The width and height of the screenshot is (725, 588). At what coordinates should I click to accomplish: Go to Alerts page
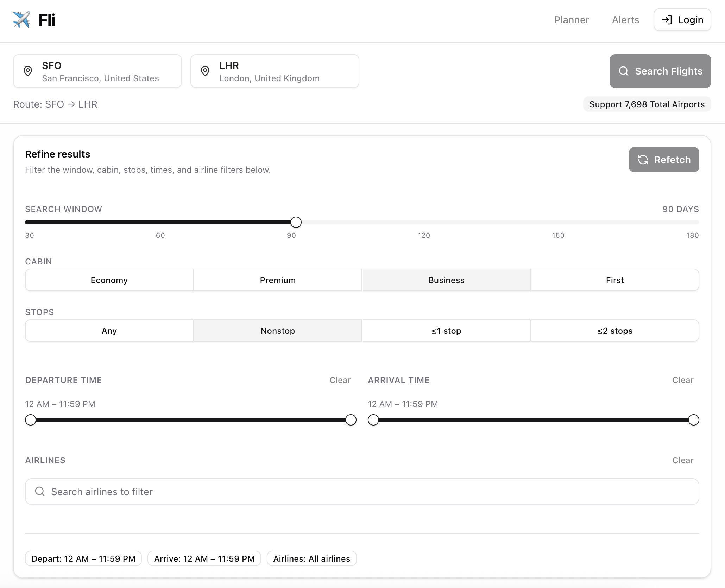(625, 20)
